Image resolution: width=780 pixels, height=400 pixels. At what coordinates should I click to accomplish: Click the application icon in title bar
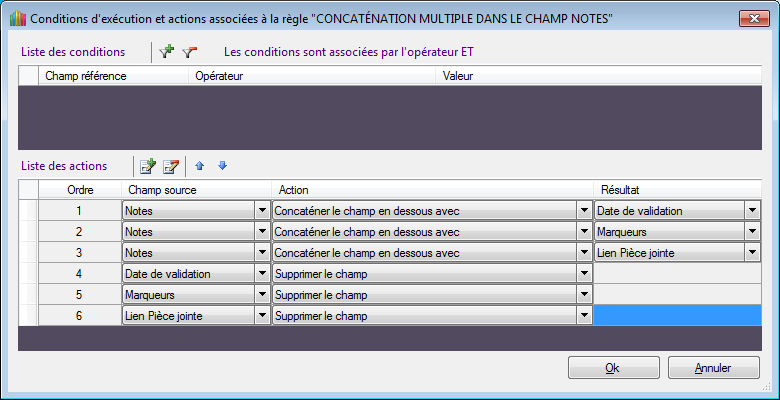point(15,18)
